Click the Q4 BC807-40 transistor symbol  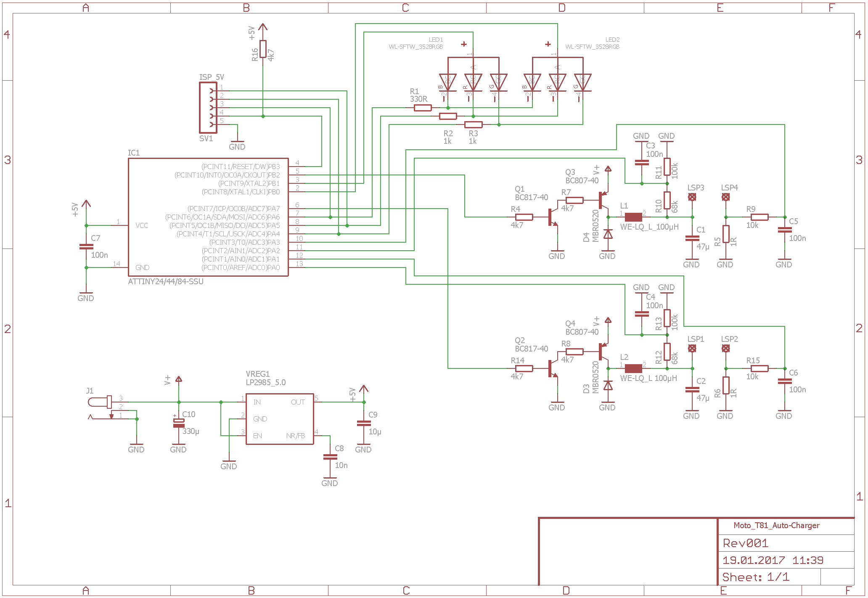[x=603, y=352]
